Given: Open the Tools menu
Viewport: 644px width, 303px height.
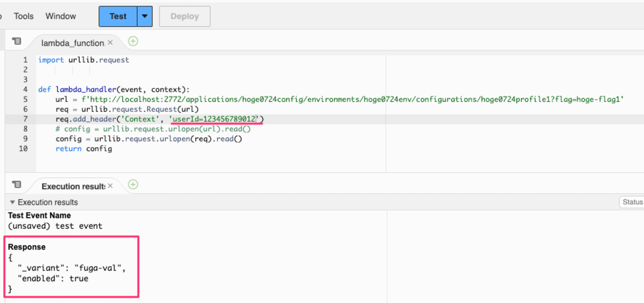Looking at the screenshot, I should [24, 16].
